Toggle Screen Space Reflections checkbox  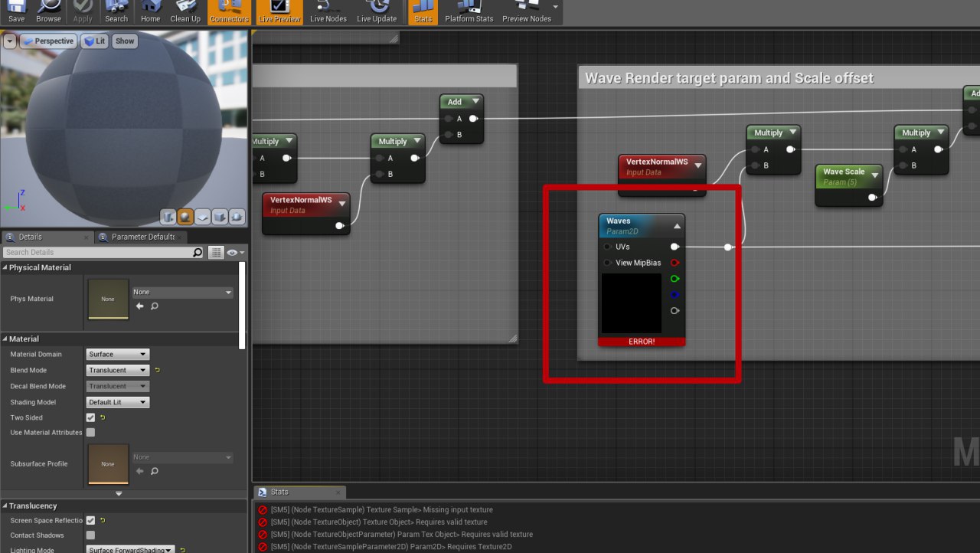(90, 520)
